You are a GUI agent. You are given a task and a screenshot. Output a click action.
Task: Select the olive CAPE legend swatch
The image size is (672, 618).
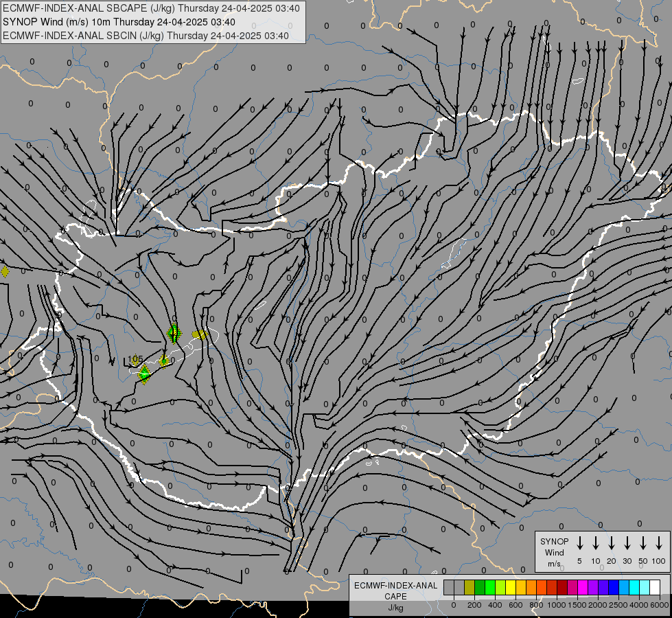click(x=470, y=587)
